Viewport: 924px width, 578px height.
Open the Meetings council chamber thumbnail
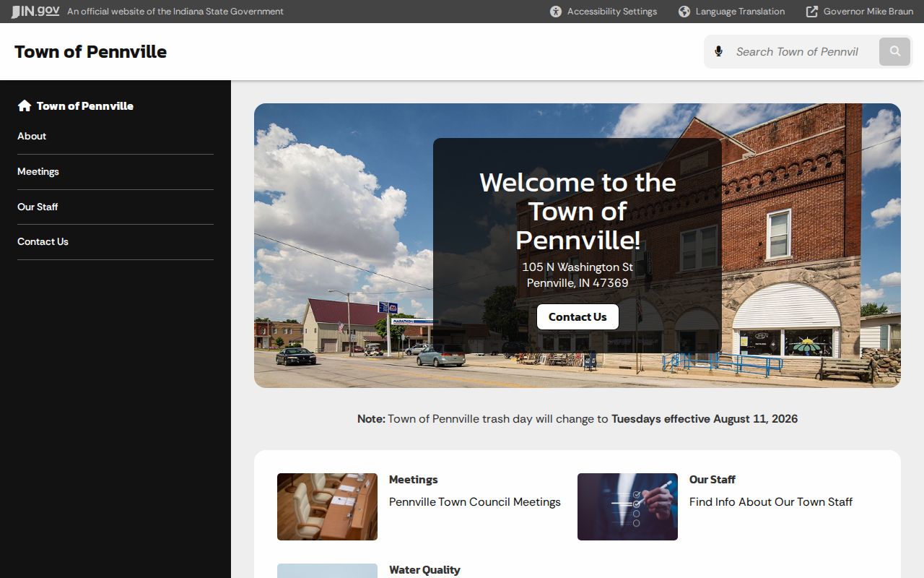[x=327, y=506]
